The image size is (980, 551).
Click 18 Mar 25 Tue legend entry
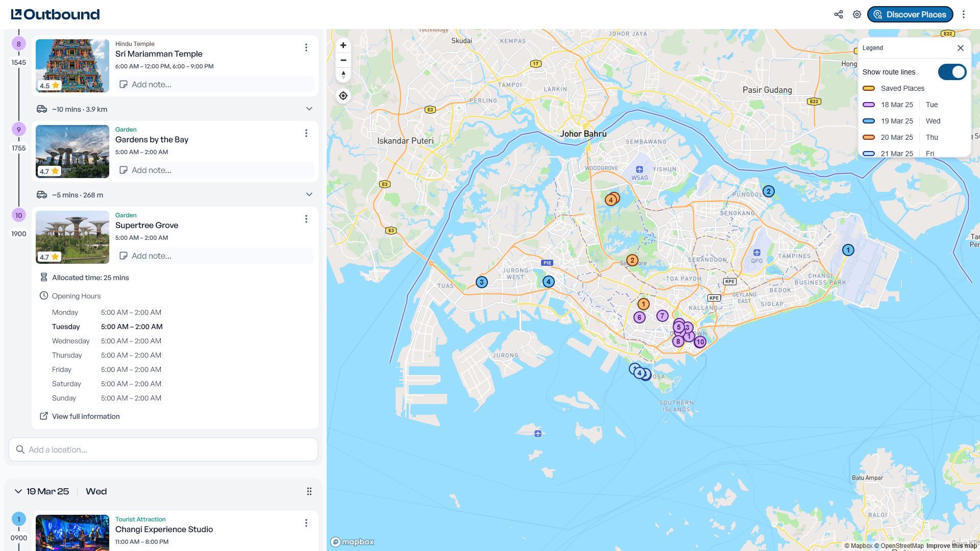(x=900, y=105)
